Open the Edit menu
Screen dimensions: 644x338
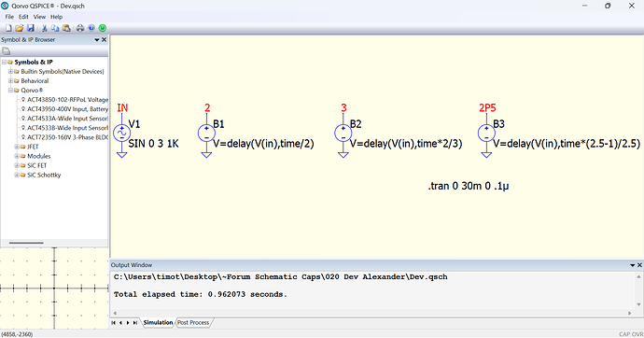click(23, 17)
